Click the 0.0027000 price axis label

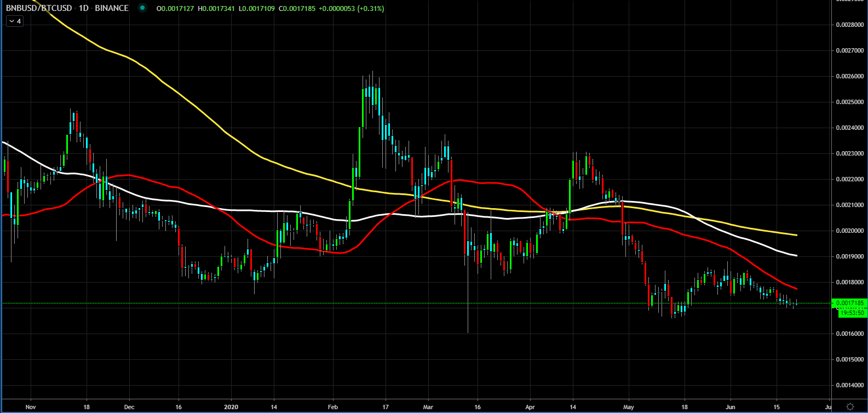point(850,50)
